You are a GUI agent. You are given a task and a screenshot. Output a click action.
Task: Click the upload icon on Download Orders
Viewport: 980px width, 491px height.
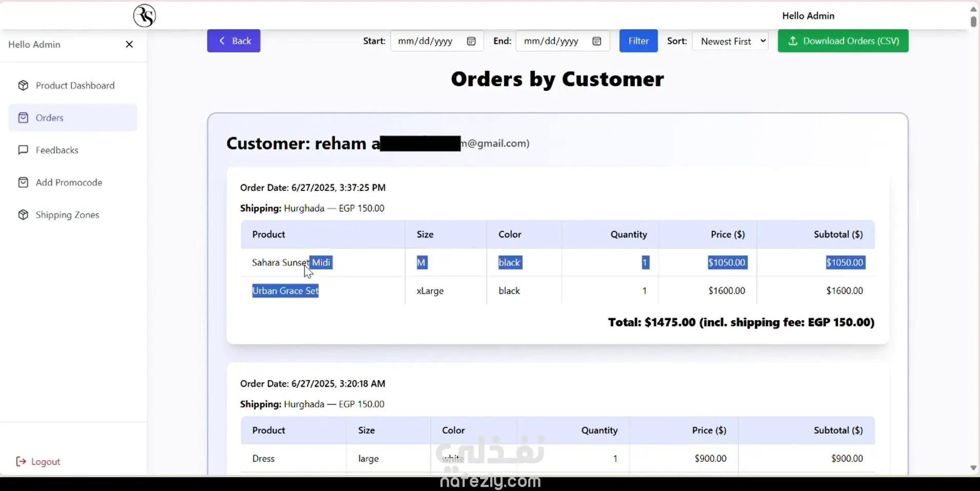click(793, 41)
